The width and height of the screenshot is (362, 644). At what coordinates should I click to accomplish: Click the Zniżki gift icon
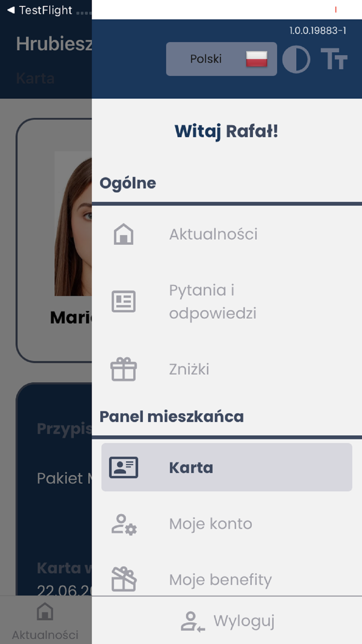pos(123,369)
